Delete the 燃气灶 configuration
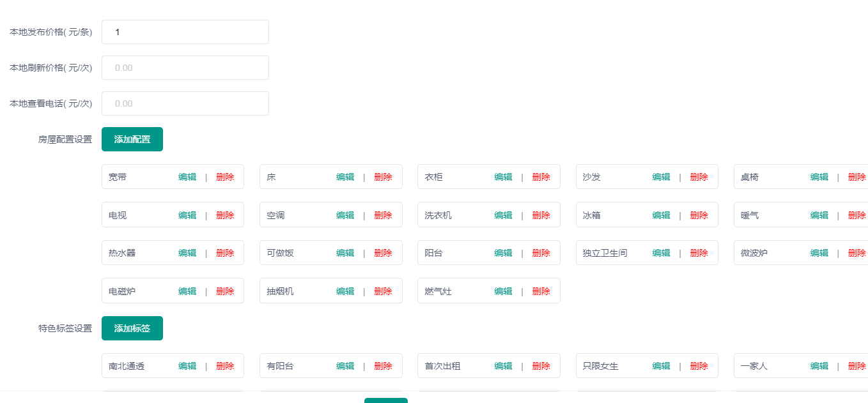 [541, 291]
